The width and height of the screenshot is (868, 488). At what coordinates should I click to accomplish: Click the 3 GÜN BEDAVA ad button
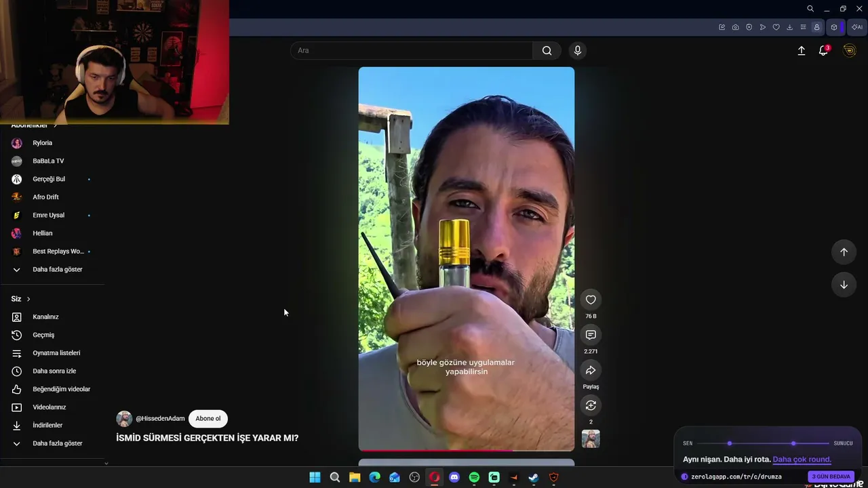(x=831, y=476)
